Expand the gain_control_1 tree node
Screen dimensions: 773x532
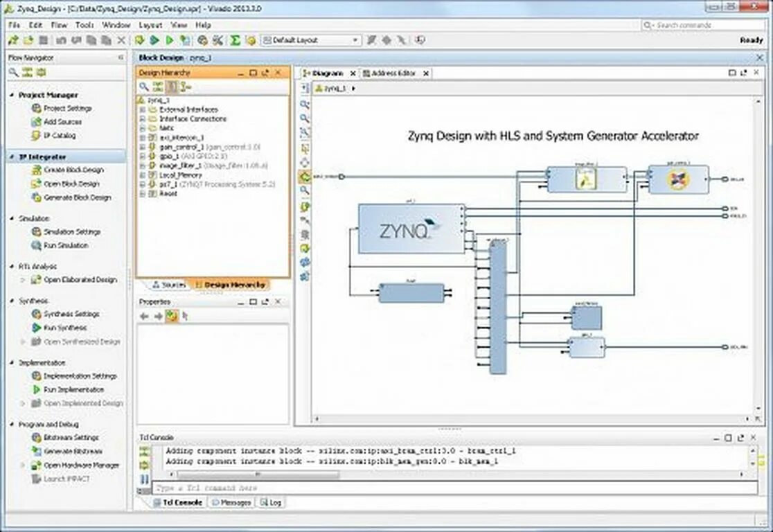tap(142, 147)
